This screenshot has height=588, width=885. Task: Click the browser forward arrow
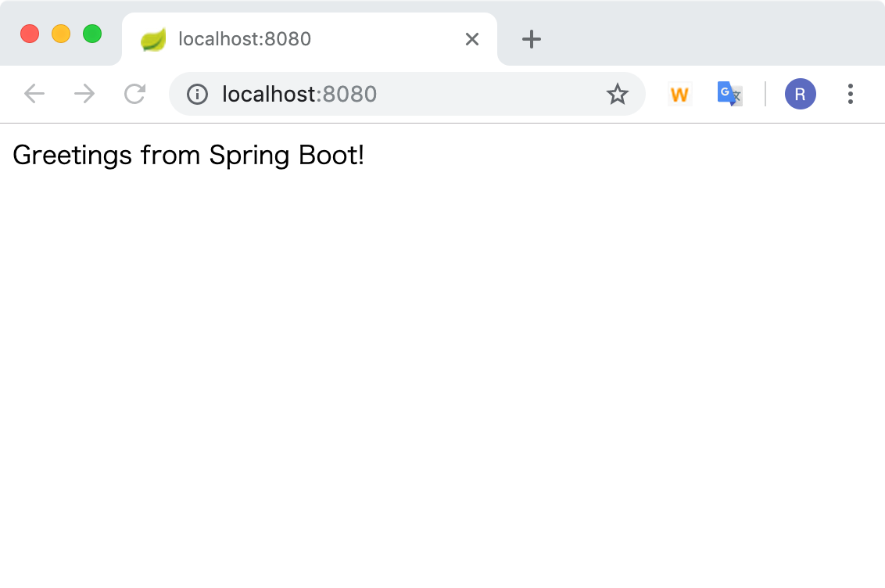click(x=84, y=94)
